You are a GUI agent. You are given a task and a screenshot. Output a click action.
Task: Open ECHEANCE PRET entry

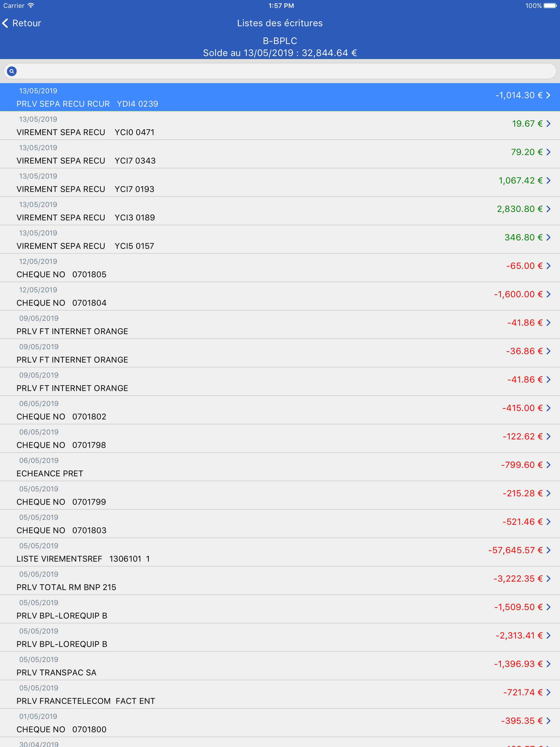click(x=280, y=467)
